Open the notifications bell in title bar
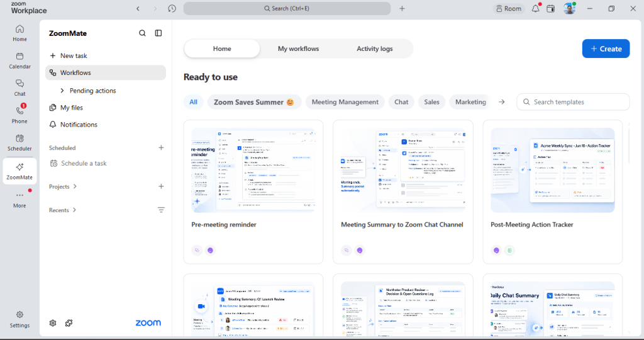 536,8
